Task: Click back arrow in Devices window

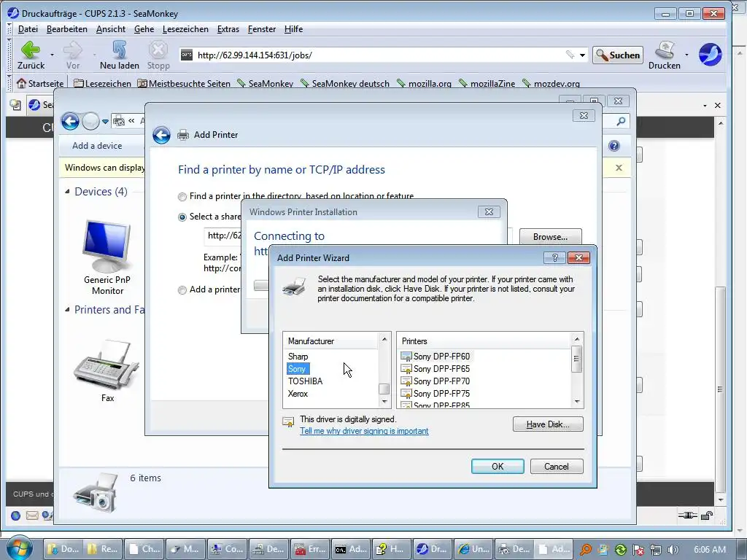Action: 70,122
